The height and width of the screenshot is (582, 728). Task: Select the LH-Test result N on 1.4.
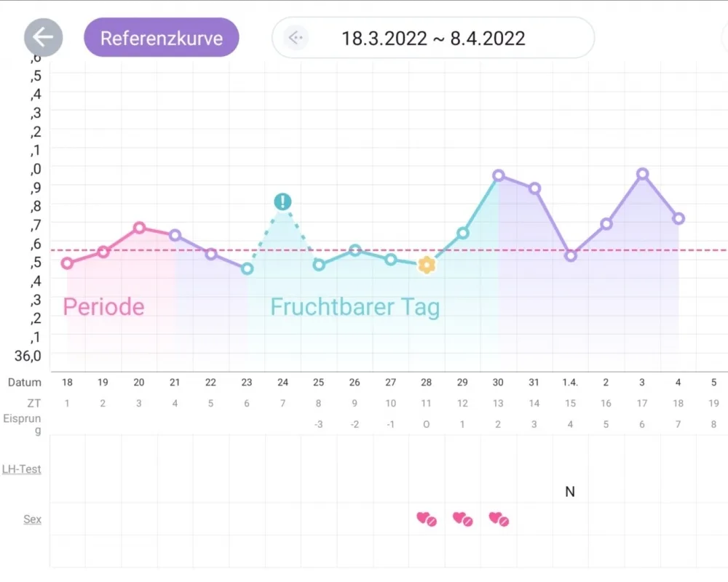[570, 492]
